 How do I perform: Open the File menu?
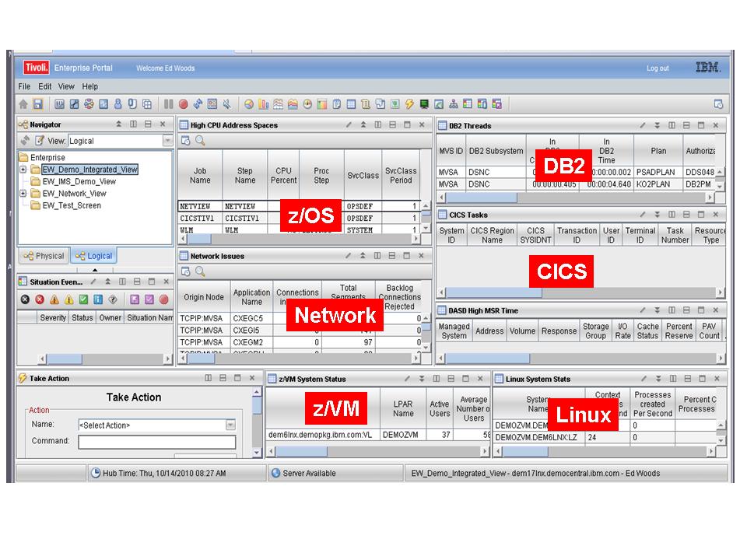click(24, 86)
